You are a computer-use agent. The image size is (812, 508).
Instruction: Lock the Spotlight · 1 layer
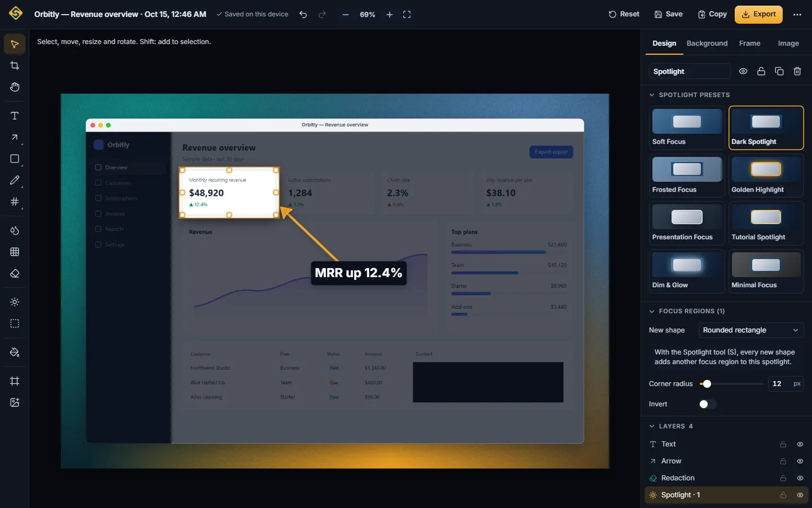click(x=783, y=495)
